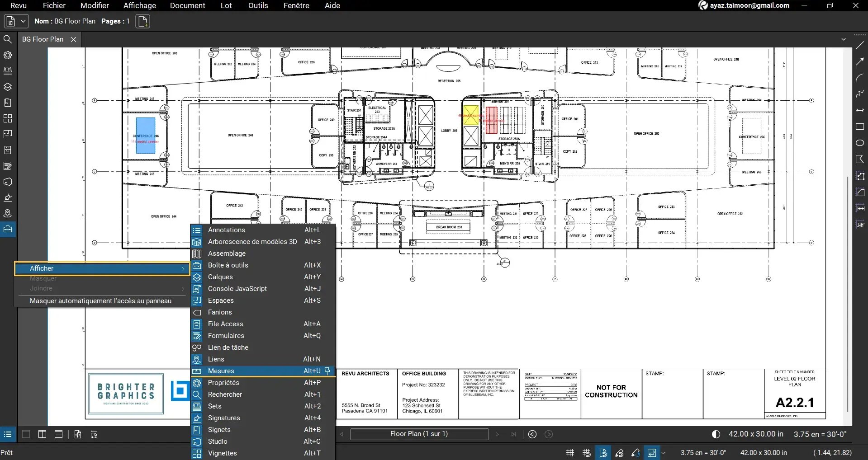This screenshot has width=868, height=460.
Task: Open the Calques panel icon in left sidebar
Action: coord(8,86)
